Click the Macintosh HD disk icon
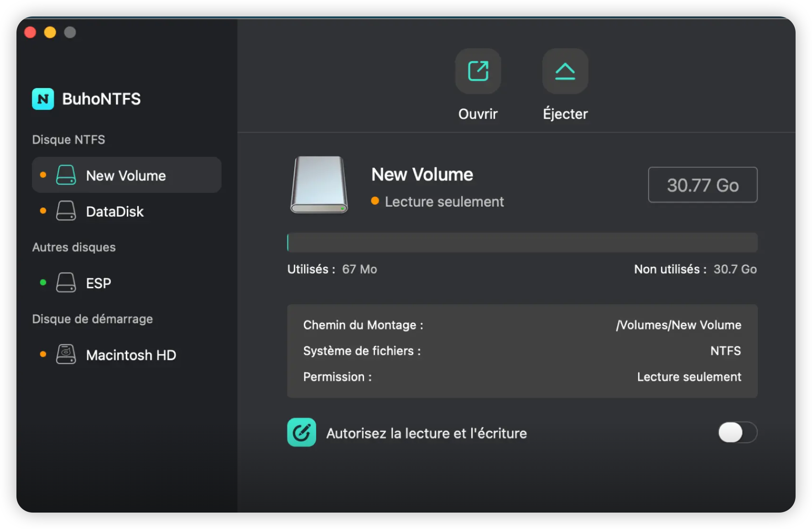The height and width of the screenshot is (529, 812). 66,354
